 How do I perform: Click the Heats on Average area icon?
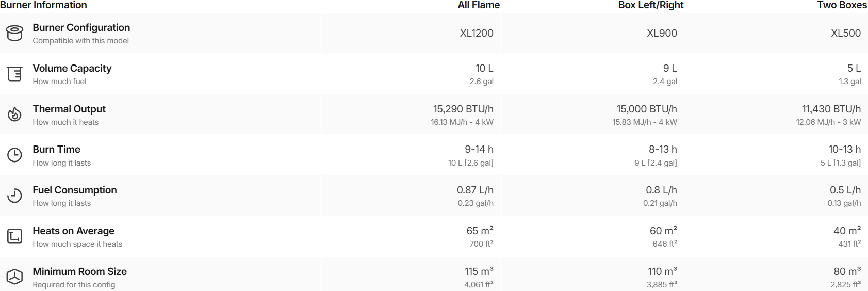[x=14, y=236]
